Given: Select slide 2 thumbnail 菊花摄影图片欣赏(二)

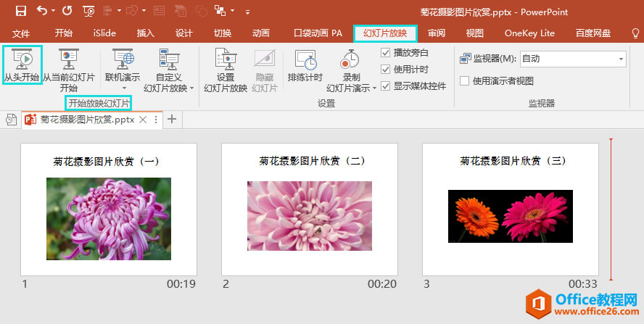Looking at the screenshot, I should click(x=310, y=209).
